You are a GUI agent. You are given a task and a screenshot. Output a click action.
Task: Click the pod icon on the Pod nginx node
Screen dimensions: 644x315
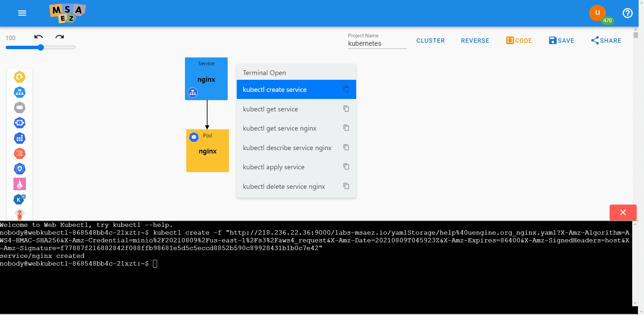click(x=194, y=137)
